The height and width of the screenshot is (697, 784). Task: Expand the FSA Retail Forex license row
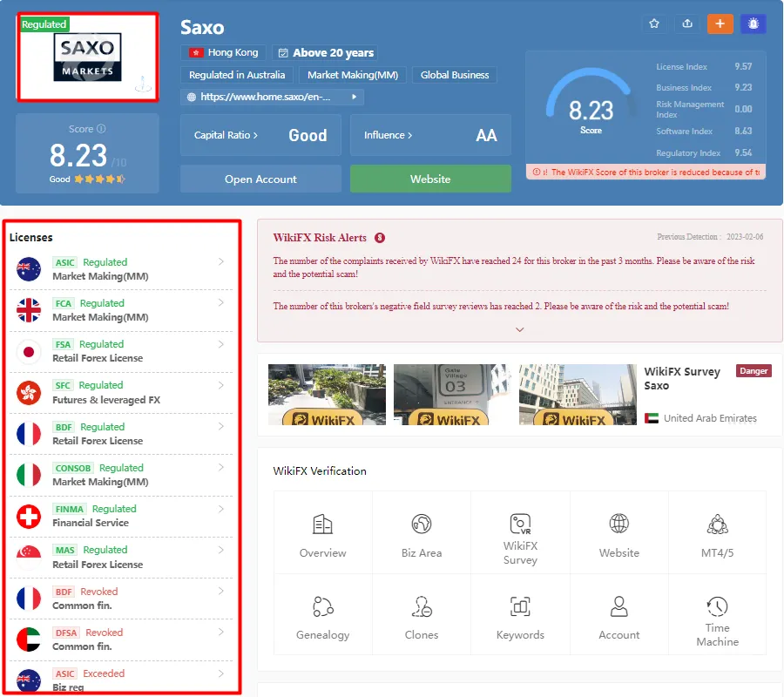221,344
